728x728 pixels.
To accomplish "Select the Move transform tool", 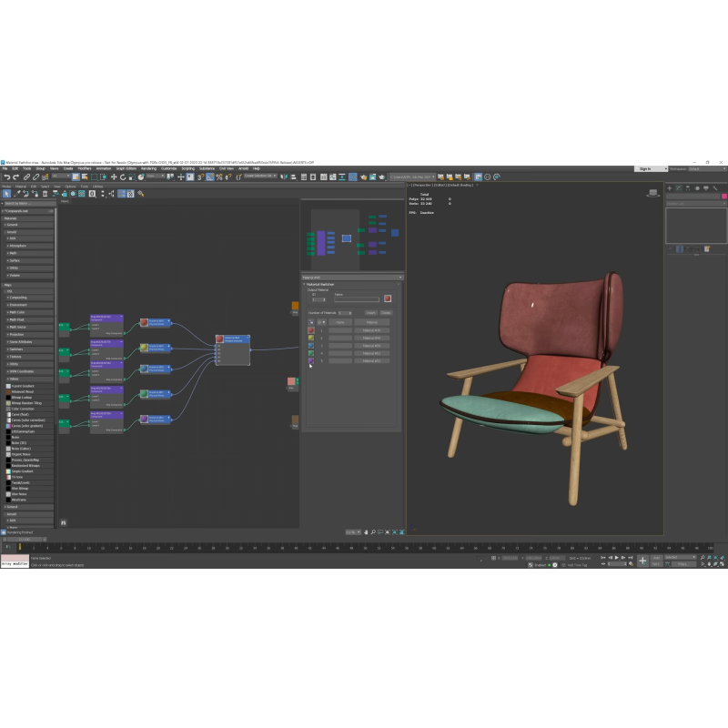I will pos(115,177).
